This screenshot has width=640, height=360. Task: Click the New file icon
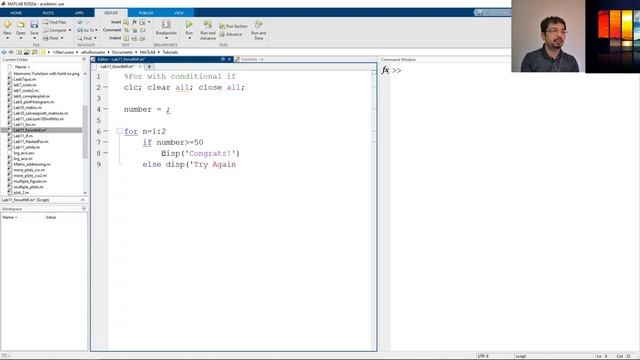click(x=7, y=24)
